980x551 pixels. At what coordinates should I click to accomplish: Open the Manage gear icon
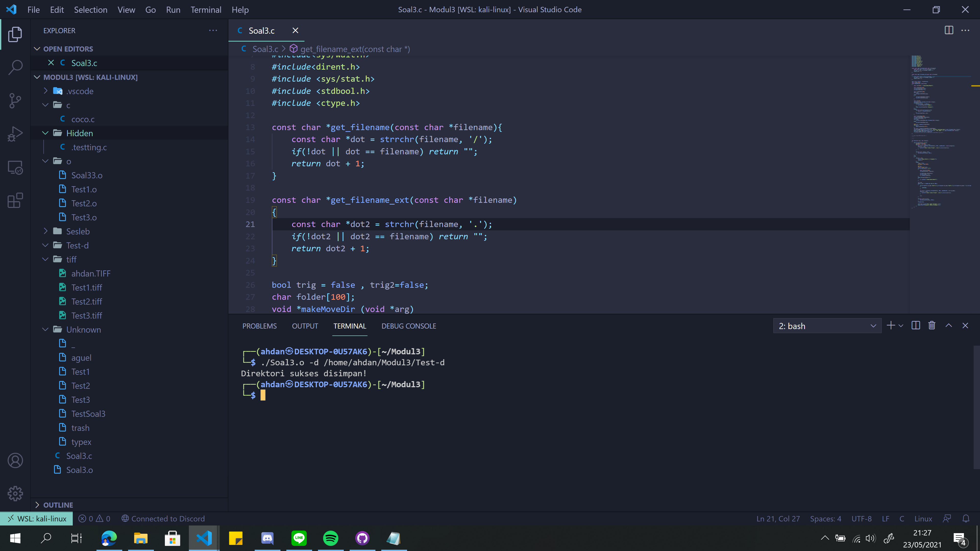15,493
